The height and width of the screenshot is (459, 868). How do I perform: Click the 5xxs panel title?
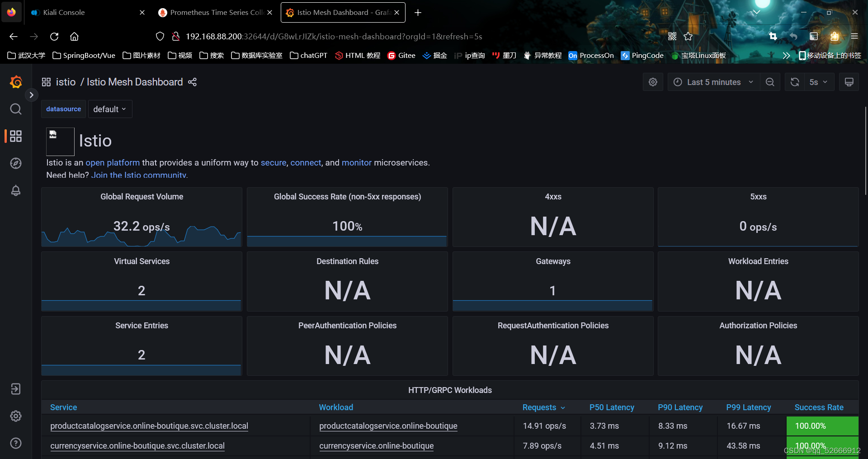(758, 197)
